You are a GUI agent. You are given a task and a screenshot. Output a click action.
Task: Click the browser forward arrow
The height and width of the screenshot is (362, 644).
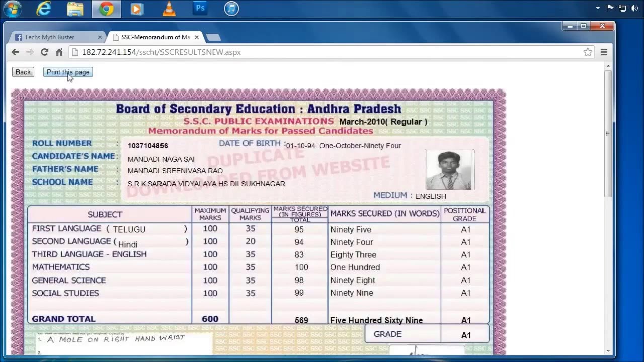click(30, 52)
